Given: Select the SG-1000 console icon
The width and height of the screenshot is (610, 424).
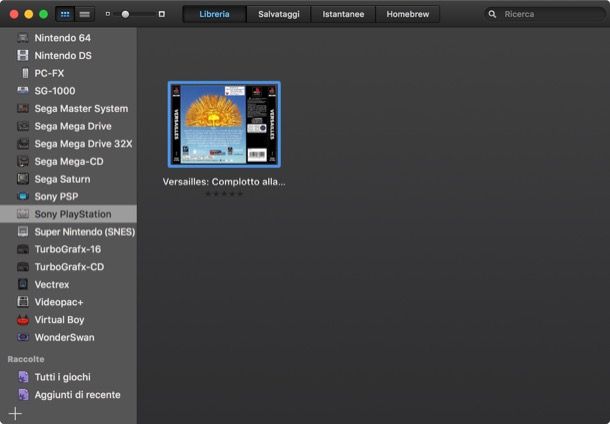Looking at the screenshot, I should [x=23, y=91].
